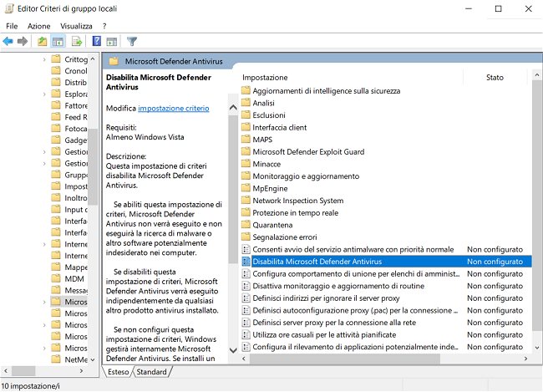Select the Cronol tree folder

click(x=69, y=71)
